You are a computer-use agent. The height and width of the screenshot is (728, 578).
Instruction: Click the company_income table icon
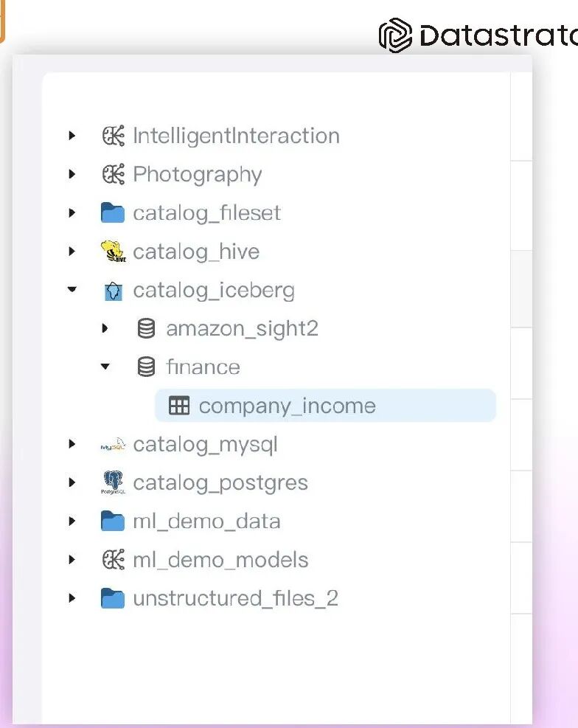tap(179, 406)
